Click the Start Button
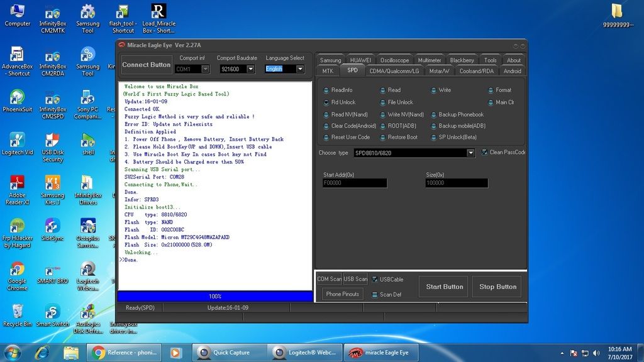Viewport: 644px width, 362px height. pyautogui.click(x=445, y=287)
